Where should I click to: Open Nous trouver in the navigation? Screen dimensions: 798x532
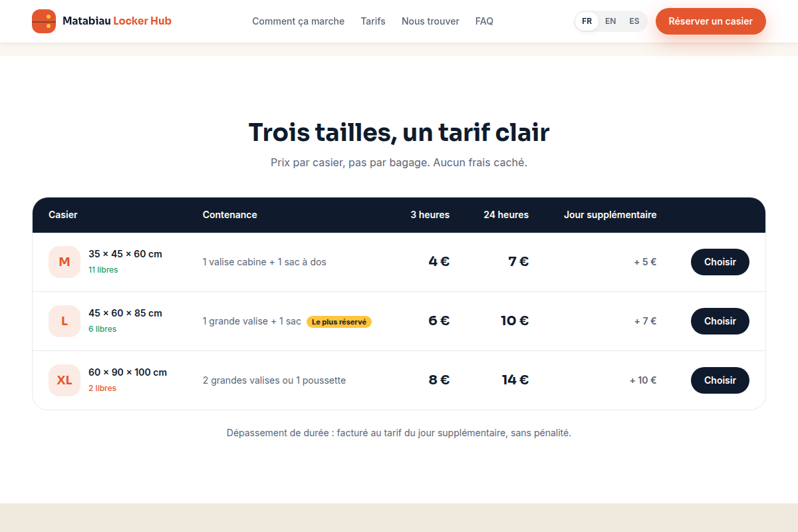(430, 21)
